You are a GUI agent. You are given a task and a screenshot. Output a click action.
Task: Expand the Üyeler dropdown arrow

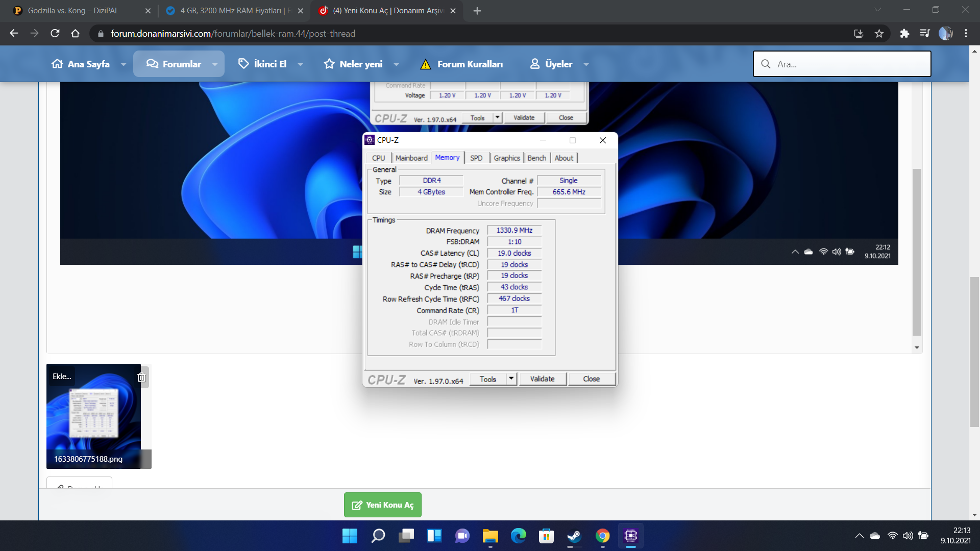(586, 64)
